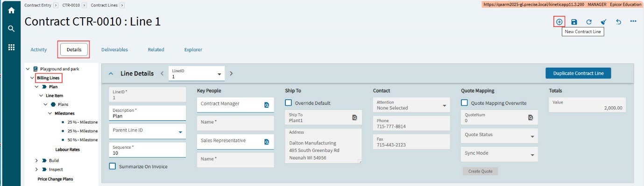Open the Attention contact dropdown

click(x=445, y=106)
